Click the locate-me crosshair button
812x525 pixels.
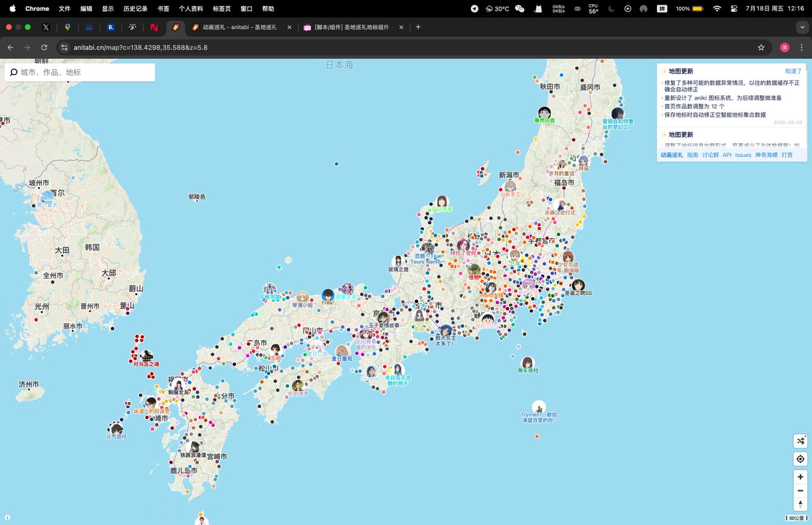(x=800, y=459)
